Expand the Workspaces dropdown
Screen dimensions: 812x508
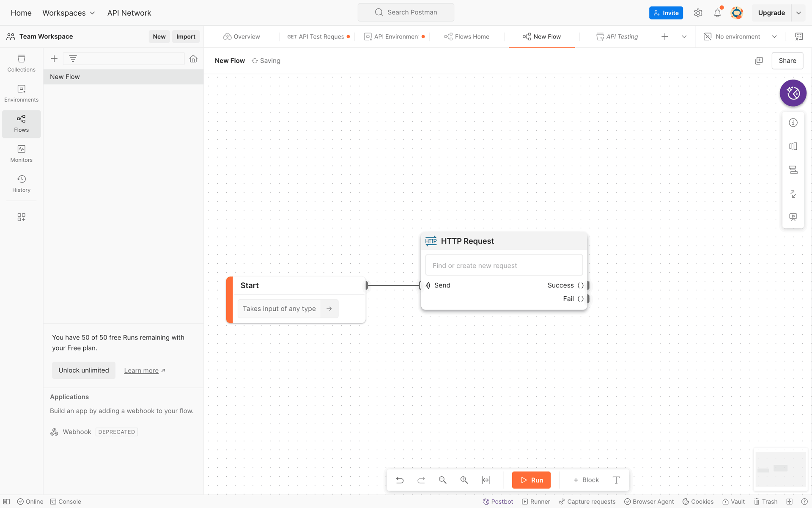(x=69, y=13)
